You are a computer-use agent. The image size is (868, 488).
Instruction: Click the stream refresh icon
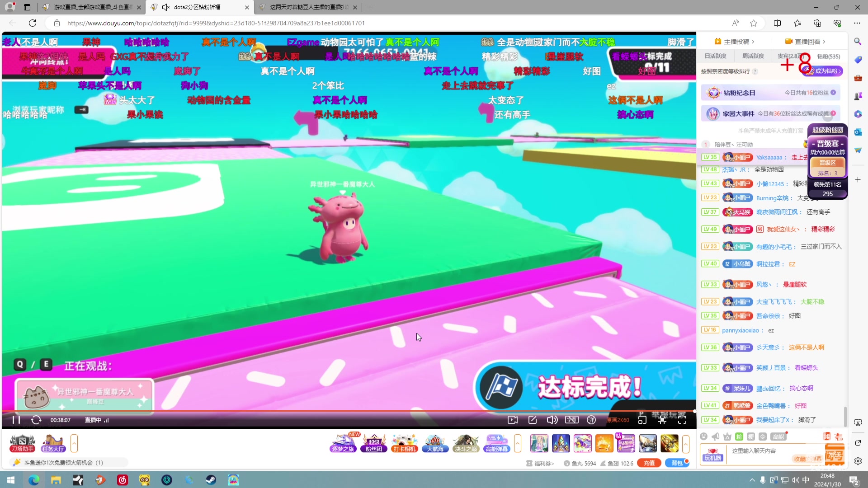[x=36, y=420]
